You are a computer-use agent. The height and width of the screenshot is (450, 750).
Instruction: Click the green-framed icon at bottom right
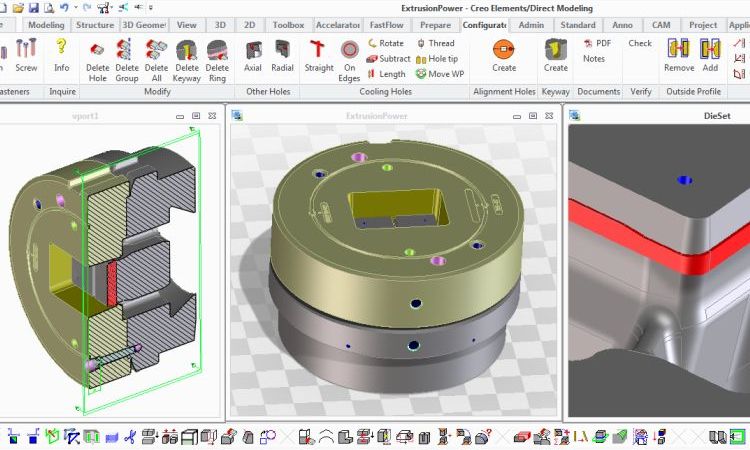click(738, 437)
